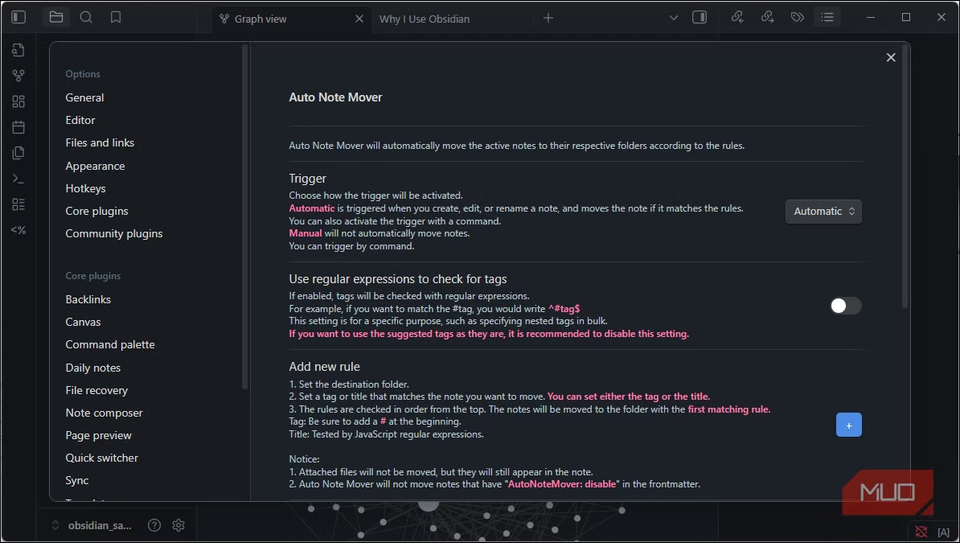Click the [A] status bar indicator
960x543 pixels.
pos(943,532)
